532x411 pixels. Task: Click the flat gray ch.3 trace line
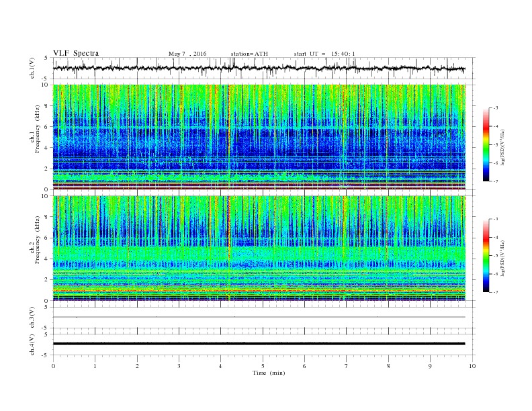pos(259,317)
